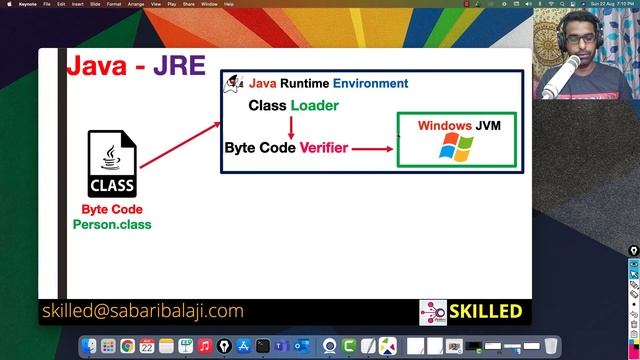
Task: Open the Keynote app menu
Action: coord(28,4)
